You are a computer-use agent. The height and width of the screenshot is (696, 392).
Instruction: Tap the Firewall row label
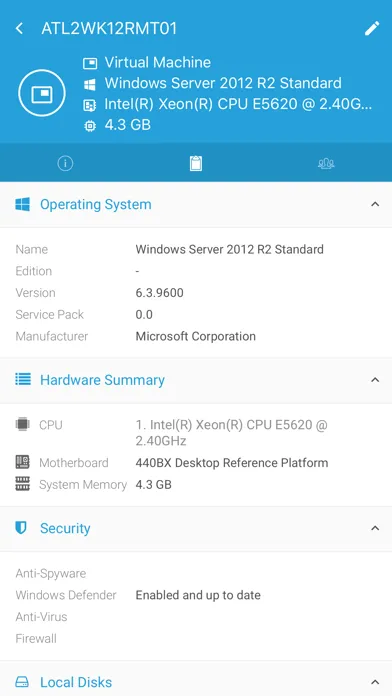[x=36, y=639]
